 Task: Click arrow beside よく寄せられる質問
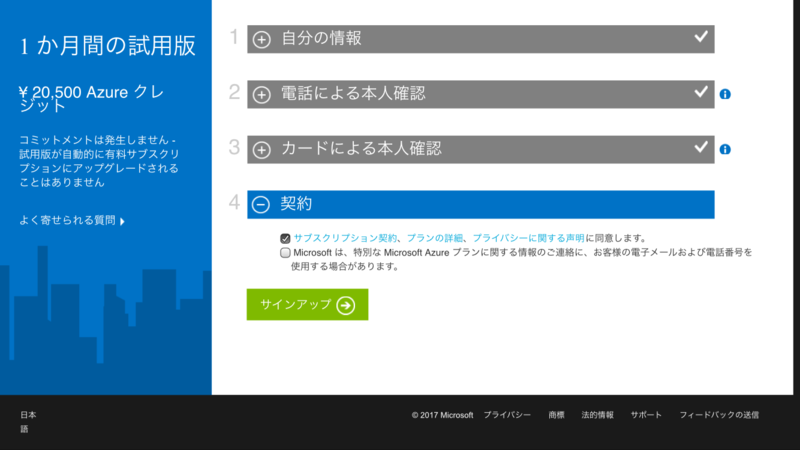pyautogui.click(x=122, y=221)
